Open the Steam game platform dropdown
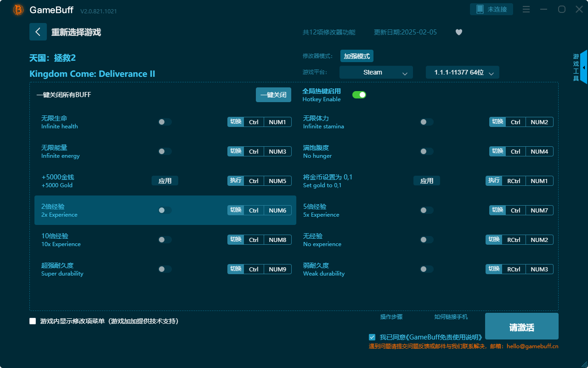The height and width of the screenshot is (368, 588). pos(376,72)
